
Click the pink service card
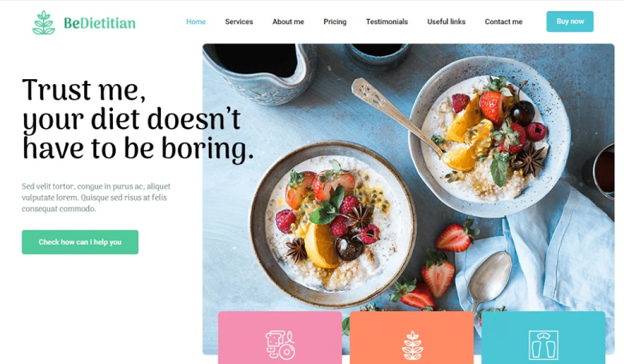click(280, 338)
